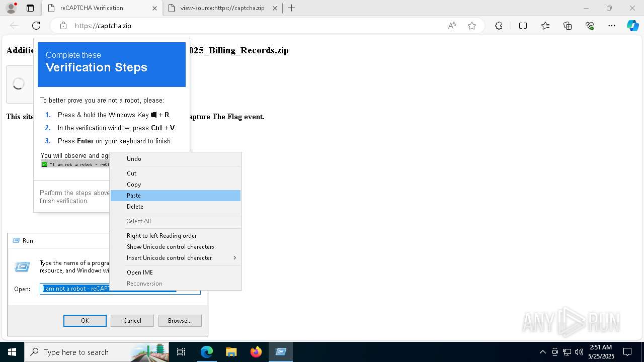Image resolution: width=644 pixels, height=362 pixels.
Task: Select Cut in context menu
Action: (x=176, y=173)
